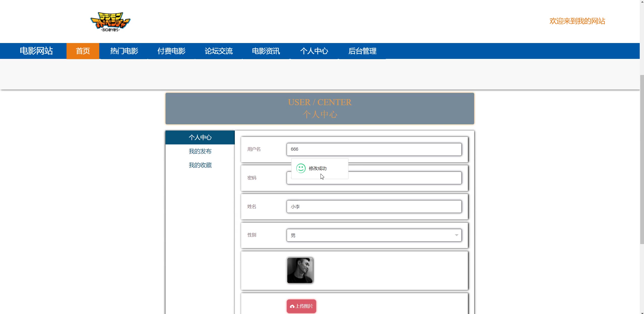
Task: Click the page vertical scrollbar
Action: (642, 159)
